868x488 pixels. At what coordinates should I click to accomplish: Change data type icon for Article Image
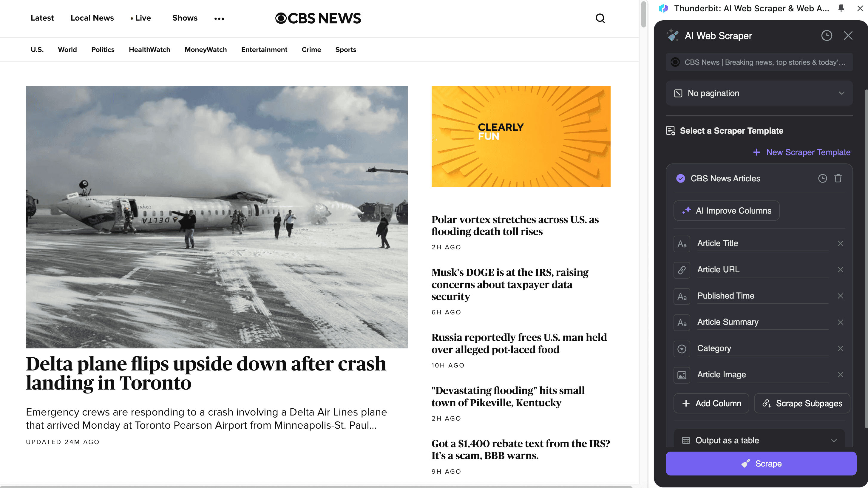pos(682,375)
